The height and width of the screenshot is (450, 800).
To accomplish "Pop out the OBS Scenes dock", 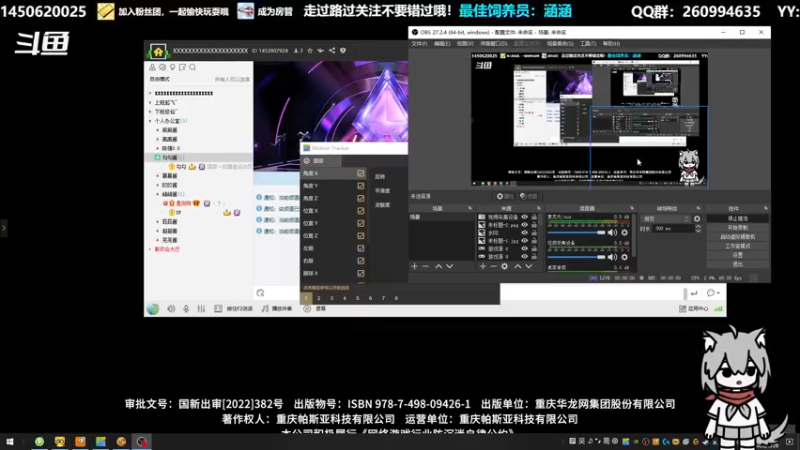I will [x=470, y=208].
